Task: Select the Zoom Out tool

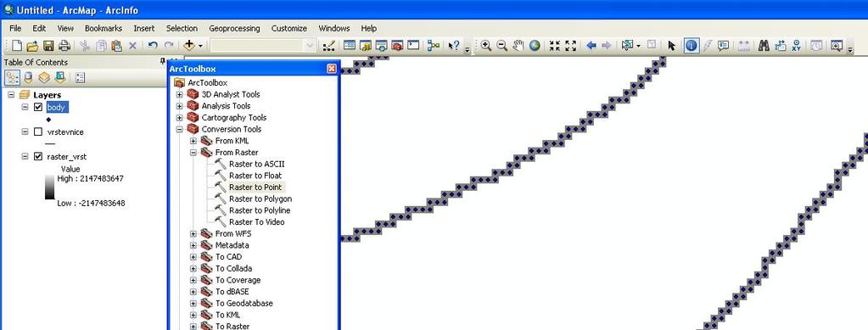Action: tap(502, 46)
